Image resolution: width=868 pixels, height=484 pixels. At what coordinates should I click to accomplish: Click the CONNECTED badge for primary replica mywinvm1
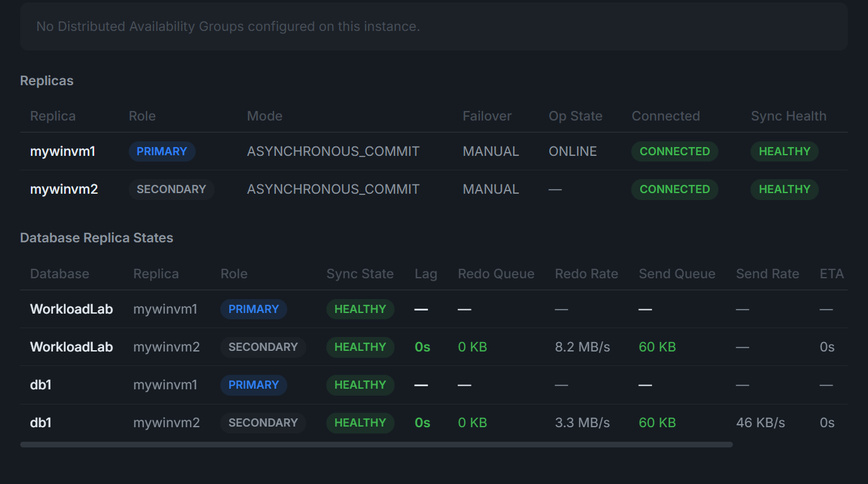pyautogui.click(x=675, y=151)
